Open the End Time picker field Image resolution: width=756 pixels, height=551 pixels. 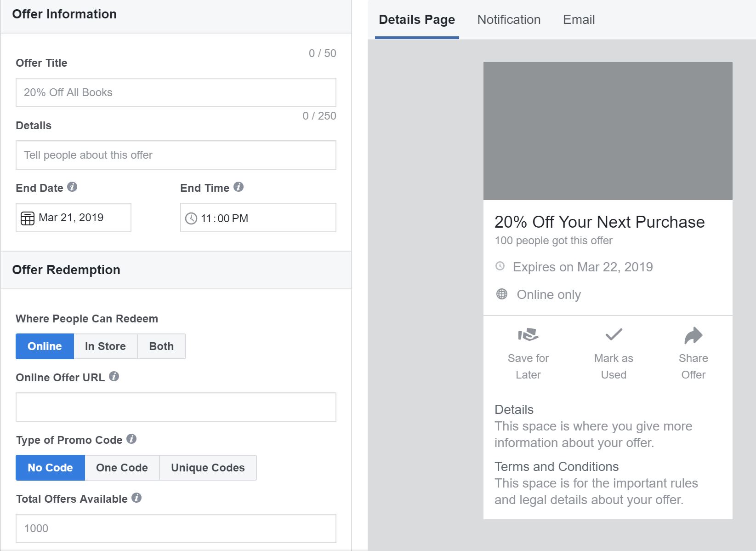point(258,218)
